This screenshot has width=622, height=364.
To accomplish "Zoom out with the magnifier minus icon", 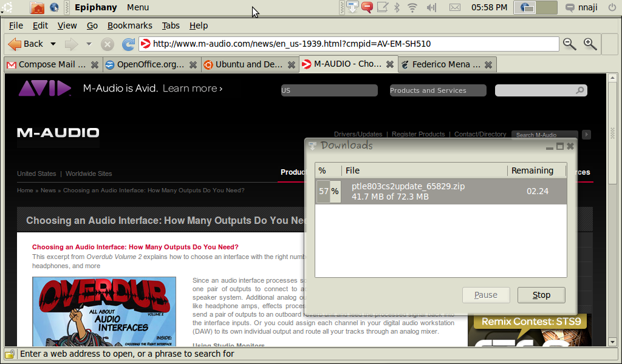I will pyautogui.click(x=570, y=44).
